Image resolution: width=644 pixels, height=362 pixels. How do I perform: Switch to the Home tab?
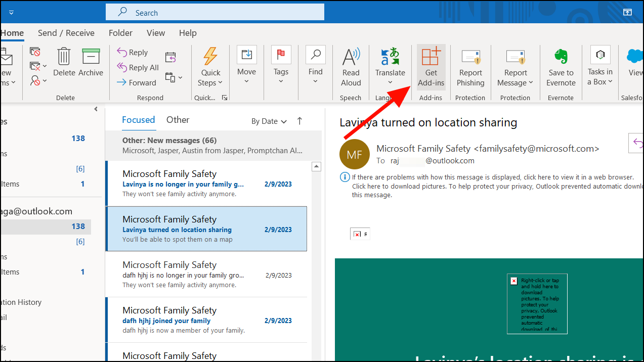12,33
